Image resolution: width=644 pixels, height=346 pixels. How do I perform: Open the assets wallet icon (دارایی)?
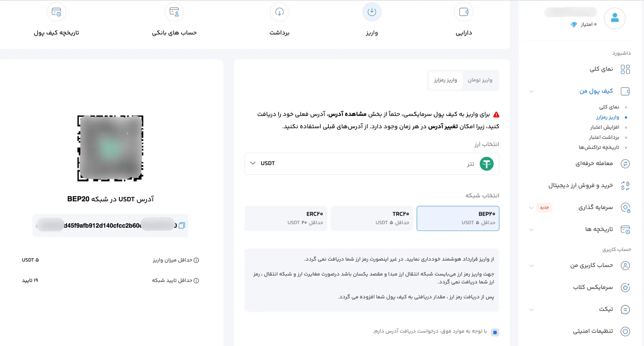click(x=464, y=12)
